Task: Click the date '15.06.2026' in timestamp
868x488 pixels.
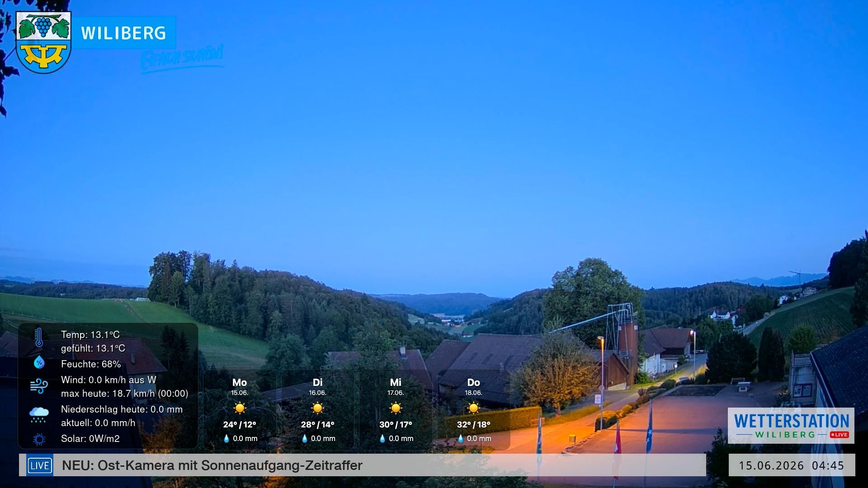Action: (x=771, y=465)
